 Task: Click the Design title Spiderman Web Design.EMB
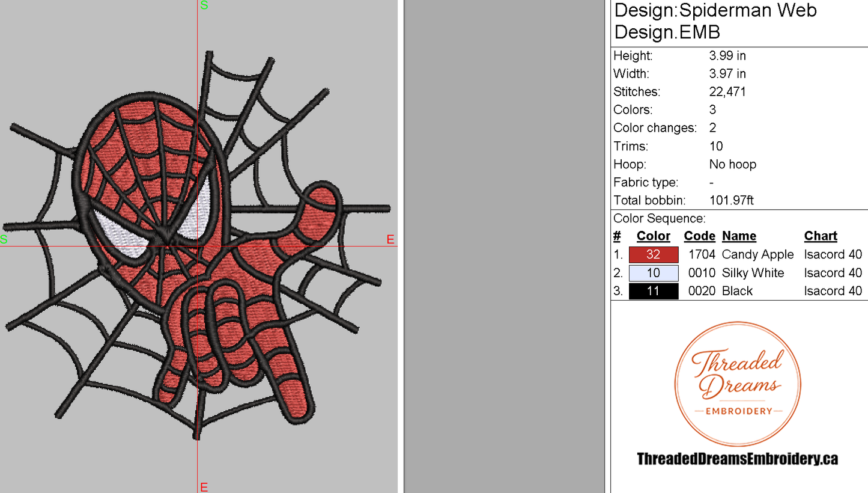pos(716,20)
